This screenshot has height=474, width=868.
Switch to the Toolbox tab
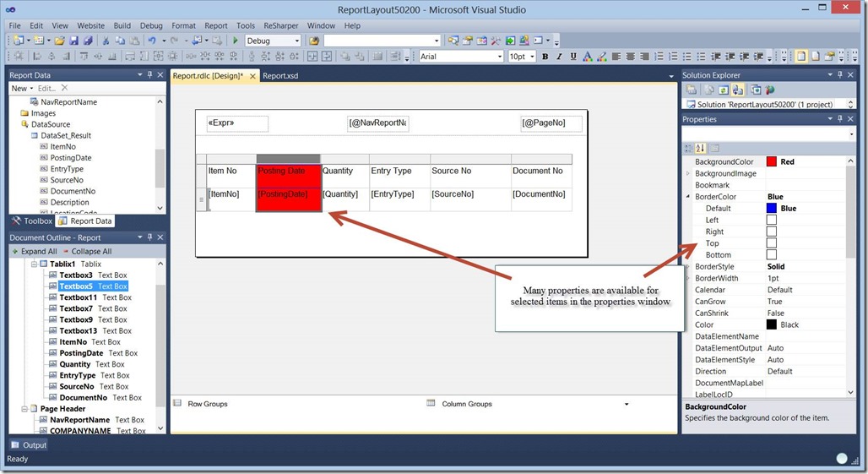[31, 221]
